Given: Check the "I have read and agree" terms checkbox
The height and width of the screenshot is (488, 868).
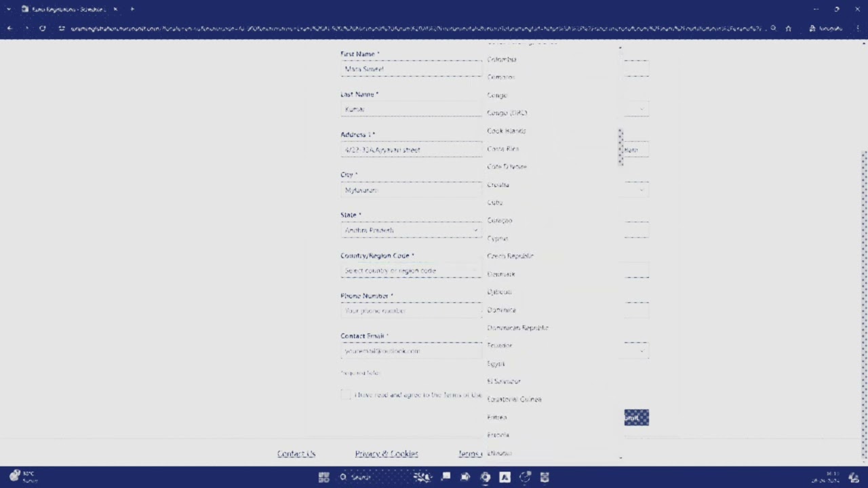Looking at the screenshot, I should (346, 394).
